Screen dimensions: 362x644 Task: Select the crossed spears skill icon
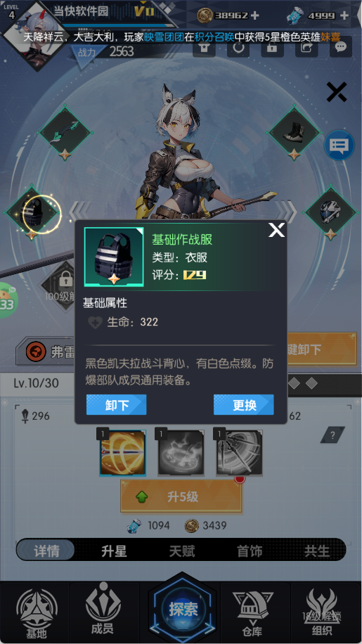coord(239,453)
